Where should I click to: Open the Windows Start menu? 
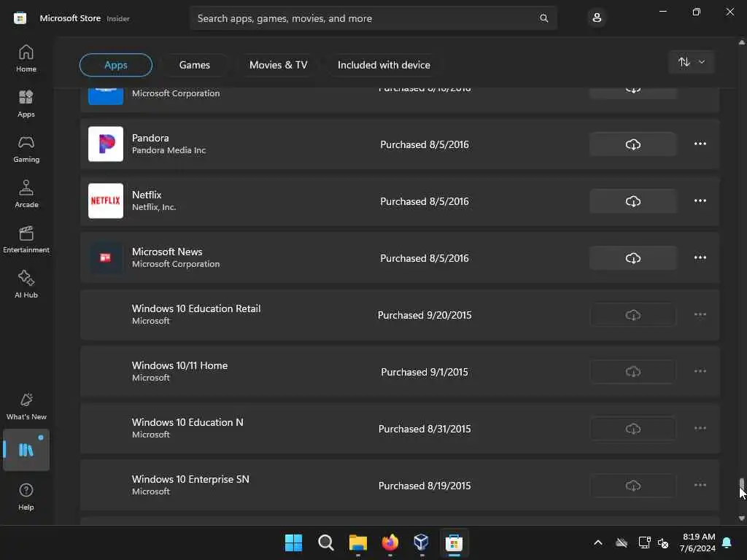click(293, 542)
